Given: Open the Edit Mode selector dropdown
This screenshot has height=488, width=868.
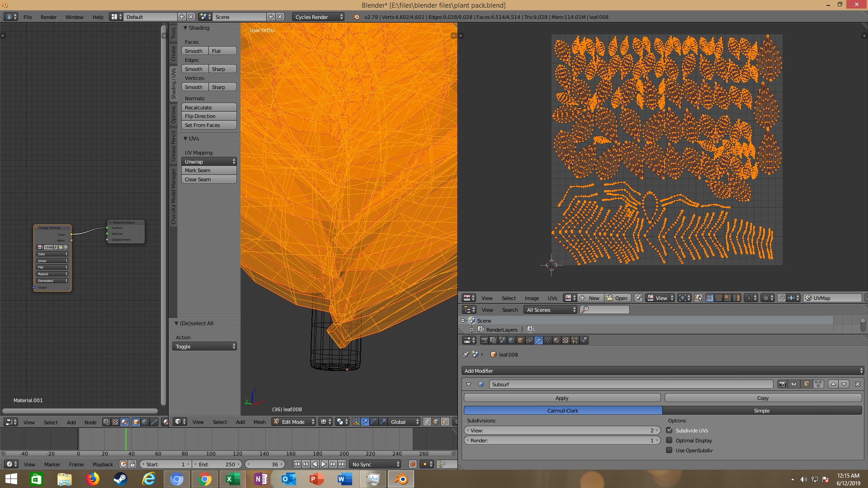Looking at the screenshot, I should [x=294, y=422].
